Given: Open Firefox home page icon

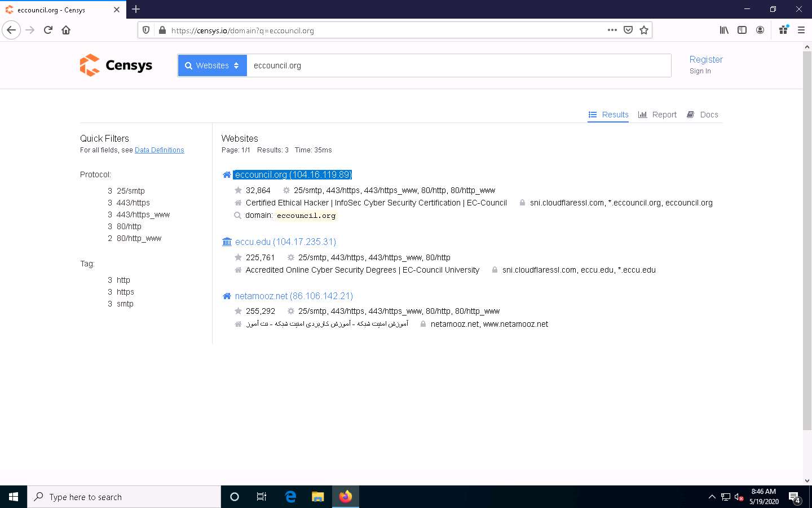Looking at the screenshot, I should pyautogui.click(x=66, y=30).
